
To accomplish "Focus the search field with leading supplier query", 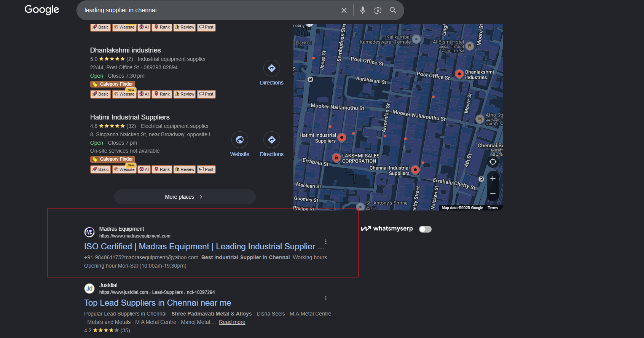I will coord(209,10).
